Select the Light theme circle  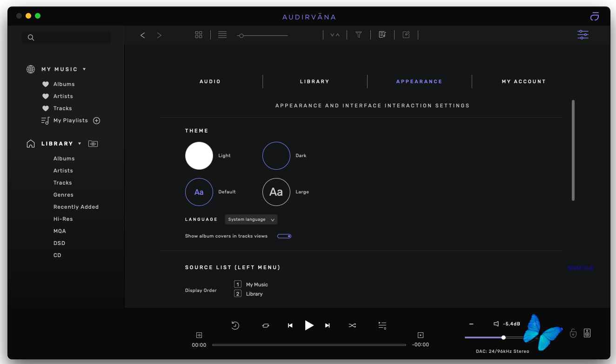[x=199, y=156]
